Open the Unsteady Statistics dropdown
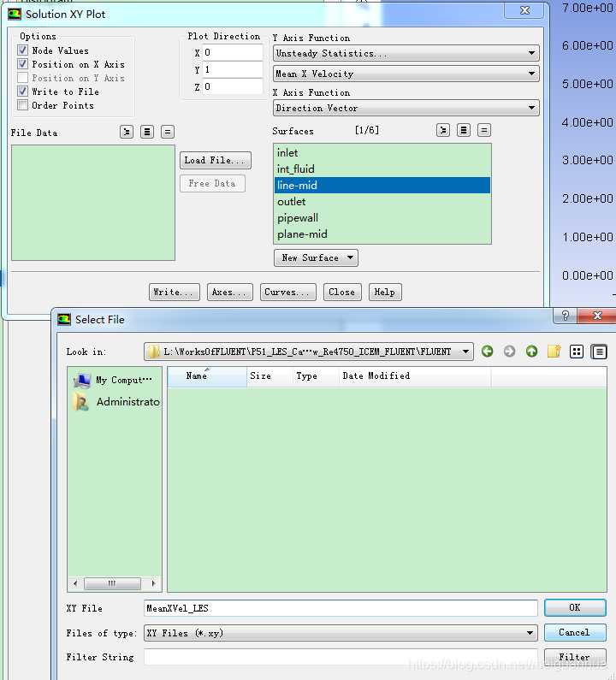Viewport: 616px width, 680px height. (406, 53)
